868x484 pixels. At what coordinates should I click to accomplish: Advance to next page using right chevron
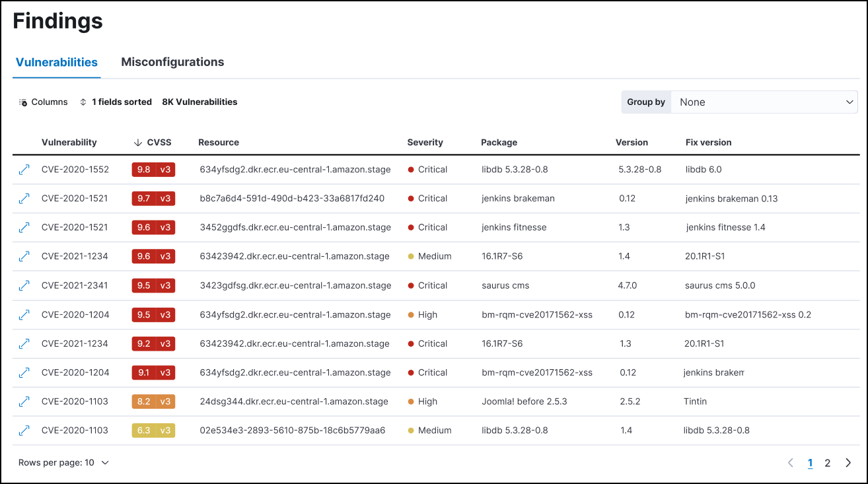pyautogui.click(x=848, y=462)
